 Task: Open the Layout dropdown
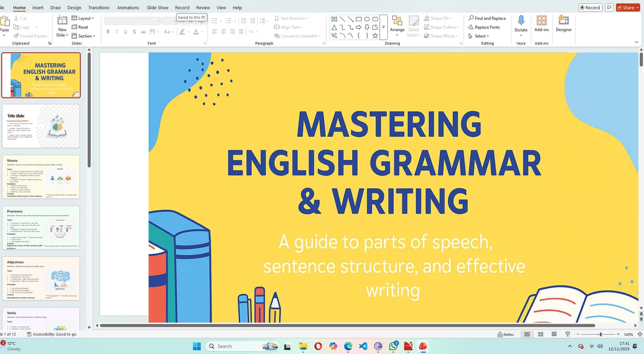pyautogui.click(x=83, y=18)
